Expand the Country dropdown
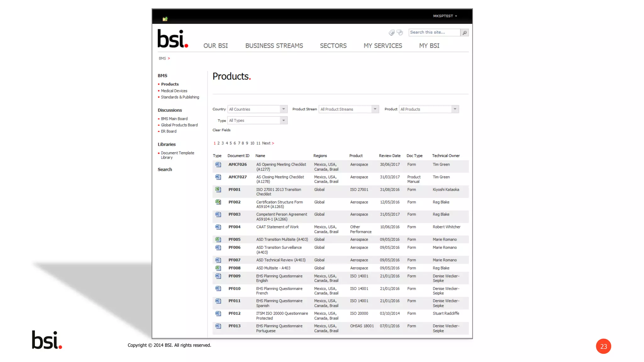644x362 pixels. 283,109
